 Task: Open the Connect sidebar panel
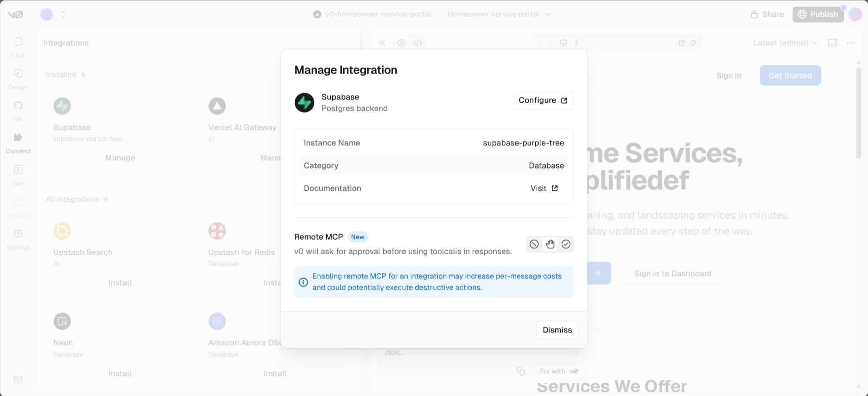point(18,143)
